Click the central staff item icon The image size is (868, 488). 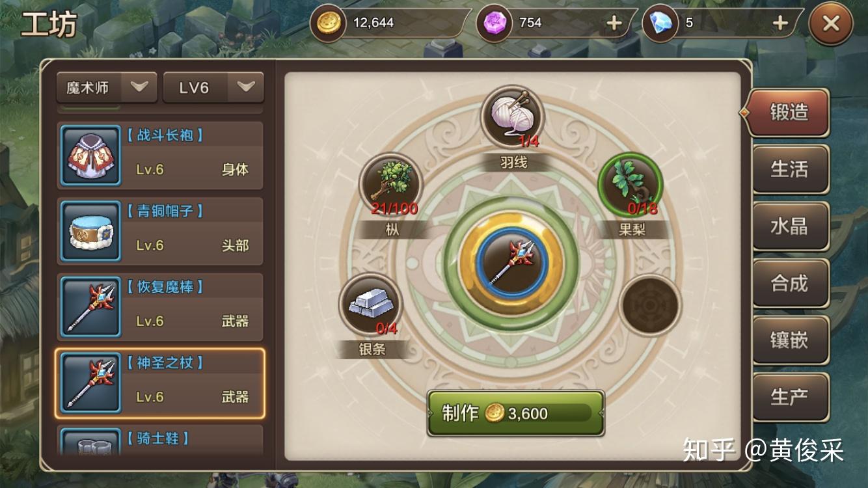(511, 263)
